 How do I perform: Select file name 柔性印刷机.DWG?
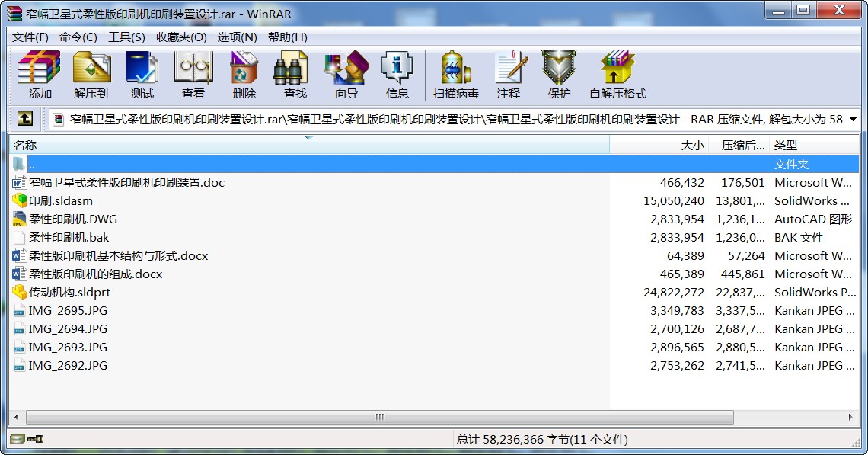click(73, 219)
